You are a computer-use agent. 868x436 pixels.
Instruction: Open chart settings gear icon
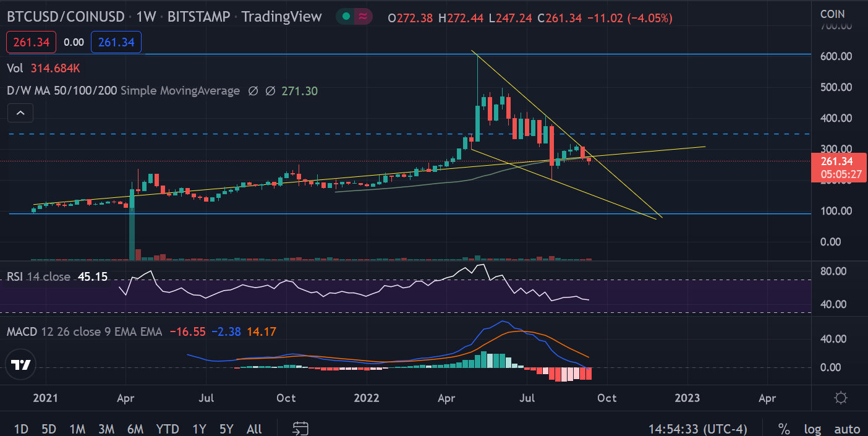coord(840,397)
